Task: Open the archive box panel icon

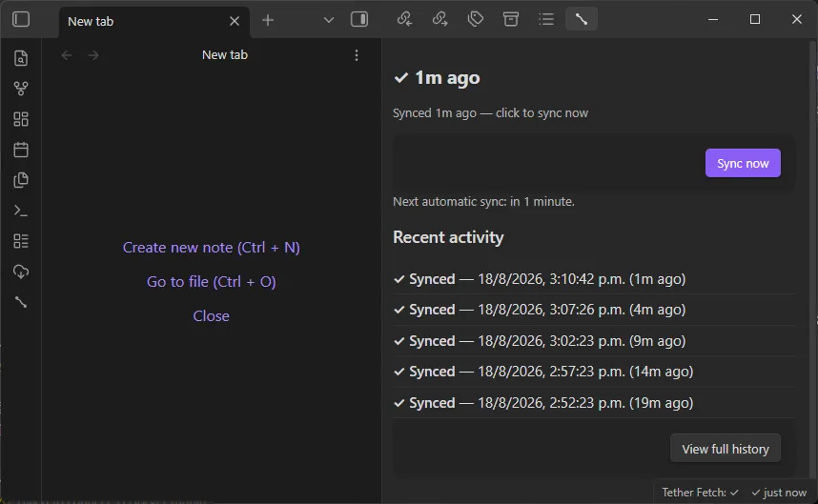Action: [x=511, y=19]
